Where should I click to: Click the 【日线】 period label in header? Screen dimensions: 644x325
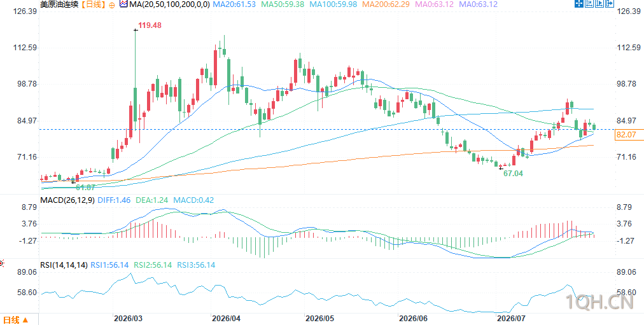pos(92,5)
